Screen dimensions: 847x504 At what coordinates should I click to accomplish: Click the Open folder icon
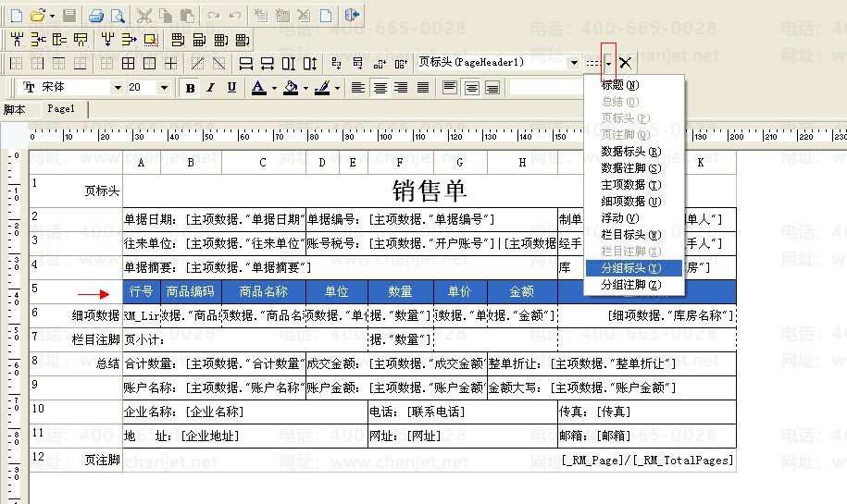click(37, 16)
